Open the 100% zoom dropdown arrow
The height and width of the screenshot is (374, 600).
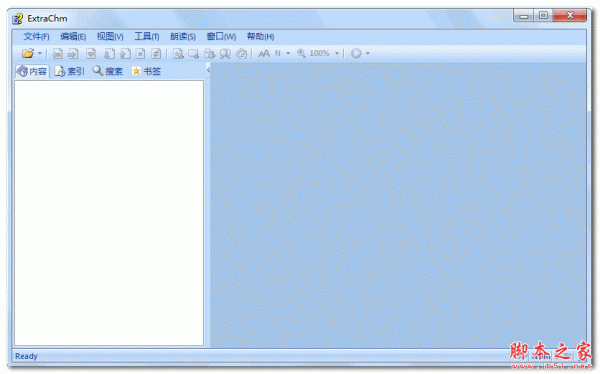(x=337, y=53)
